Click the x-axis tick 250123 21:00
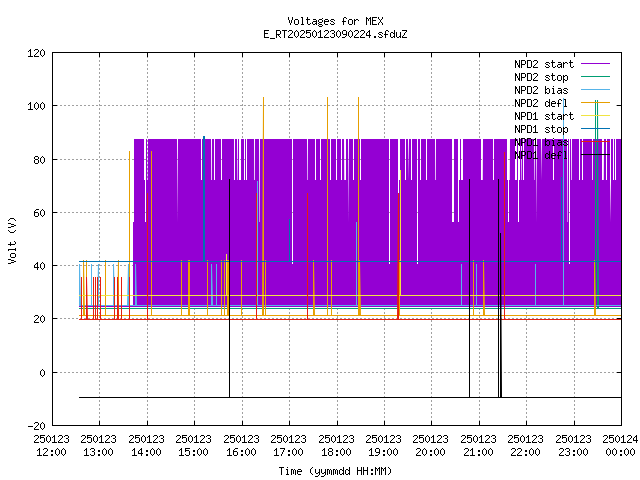 coord(479,446)
